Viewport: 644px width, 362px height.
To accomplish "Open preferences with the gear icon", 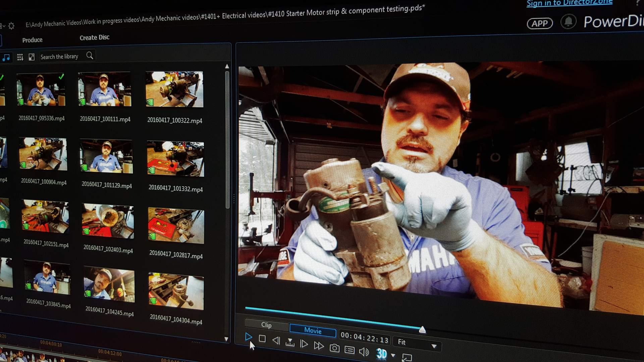I will coord(11,26).
